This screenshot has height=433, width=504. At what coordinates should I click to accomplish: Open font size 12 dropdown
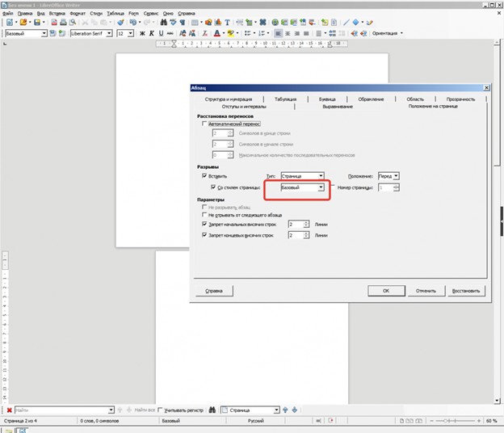pyautogui.click(x=131, y=33)
